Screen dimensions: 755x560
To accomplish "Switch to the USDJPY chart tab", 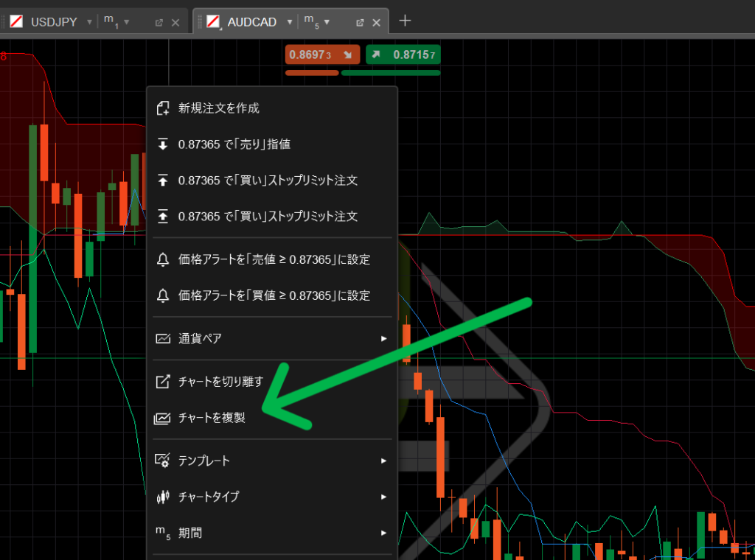I will point(53,22).
